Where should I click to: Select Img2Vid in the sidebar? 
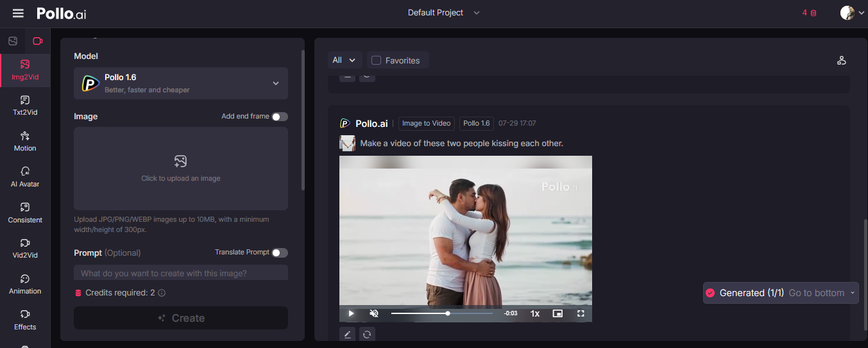[x=25, y=70]
